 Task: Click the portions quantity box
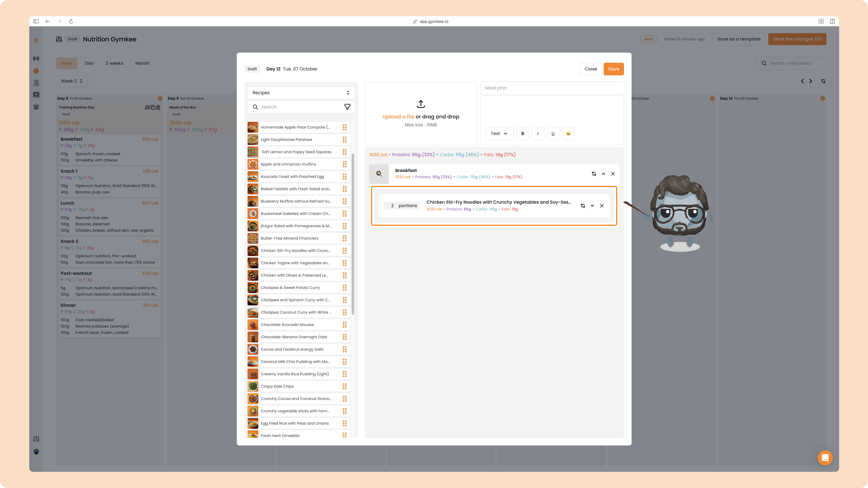coord(402,206)
